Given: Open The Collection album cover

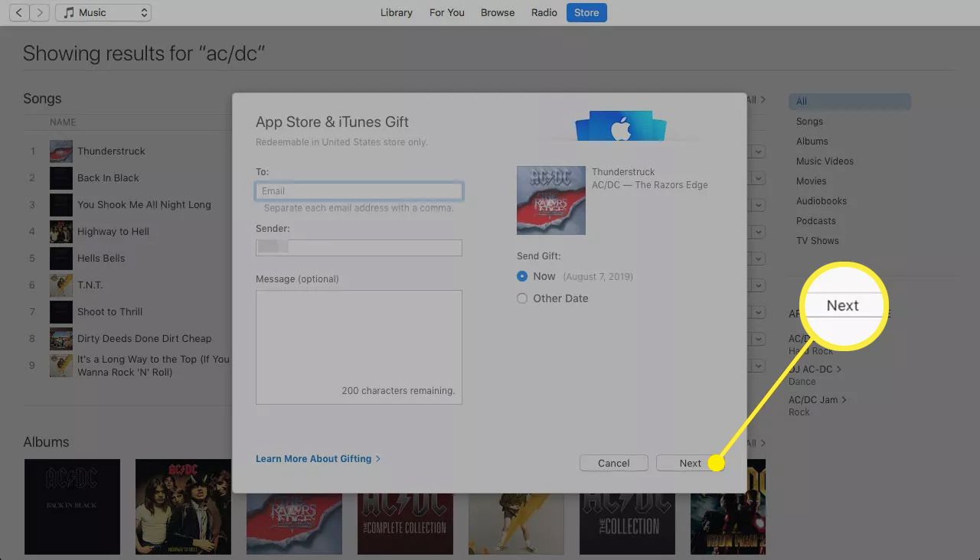Looking at the screenshot, I should point(627,524).
